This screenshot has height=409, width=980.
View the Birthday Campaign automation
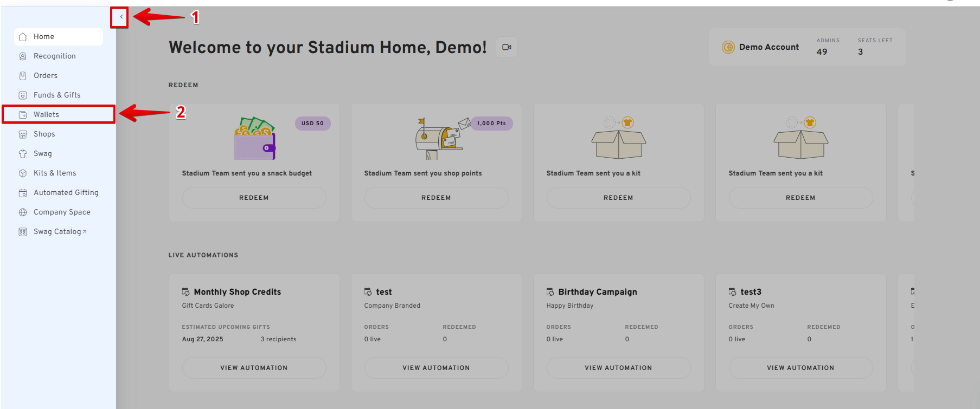(618, 368)
